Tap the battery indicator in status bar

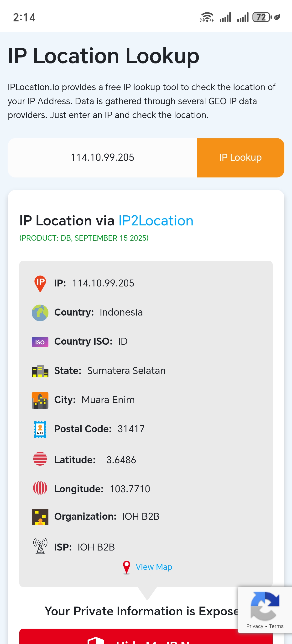click(x=261, y=17)
